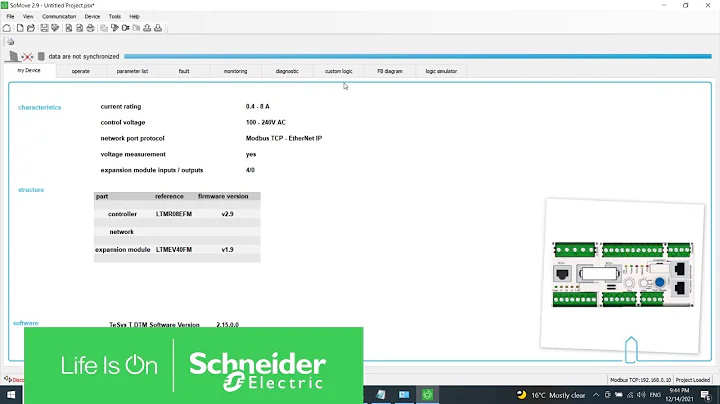Open the File menu
720x404 pixels.
point(10,17)
